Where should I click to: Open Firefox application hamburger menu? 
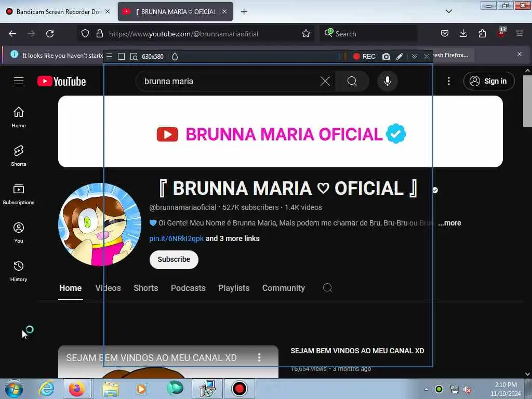click(520, 34)
